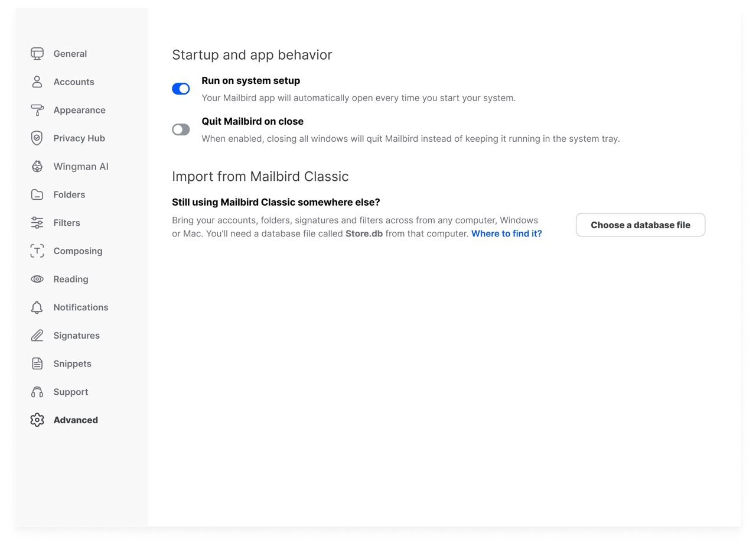Go to Support section
Screen dimensions: 756x549
(71, 392)
